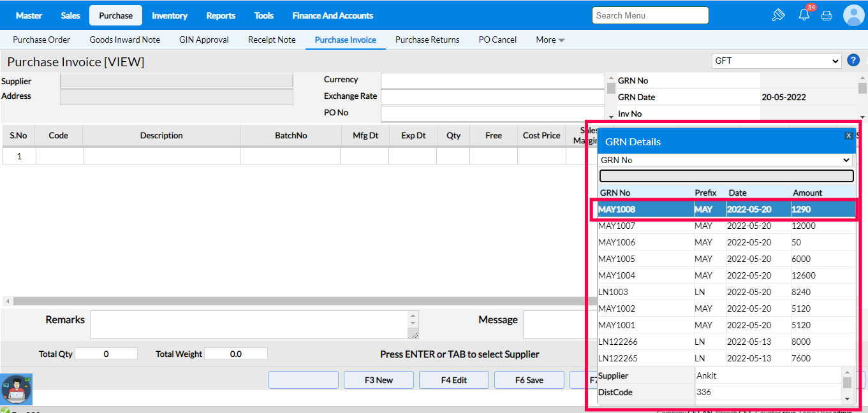Screen dimensions: 868x413
Task: Open the Sales menu
Action: 71,15
